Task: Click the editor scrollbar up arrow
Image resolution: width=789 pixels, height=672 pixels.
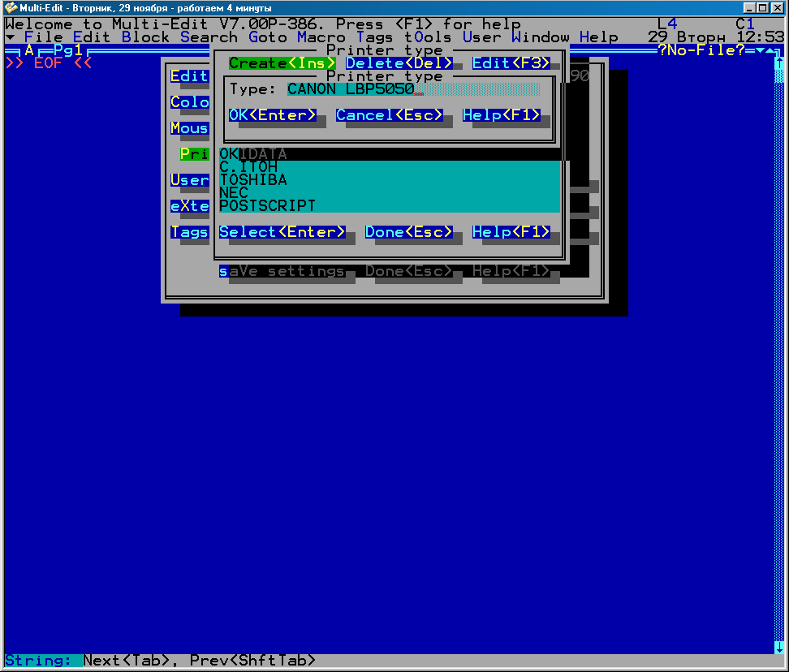Action: (x=779, y=63)
